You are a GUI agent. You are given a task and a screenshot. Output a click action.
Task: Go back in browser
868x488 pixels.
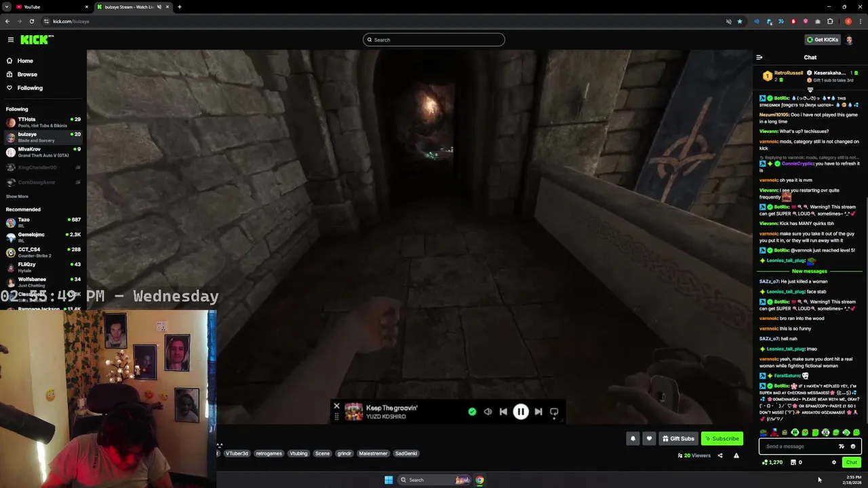(7, 21)
